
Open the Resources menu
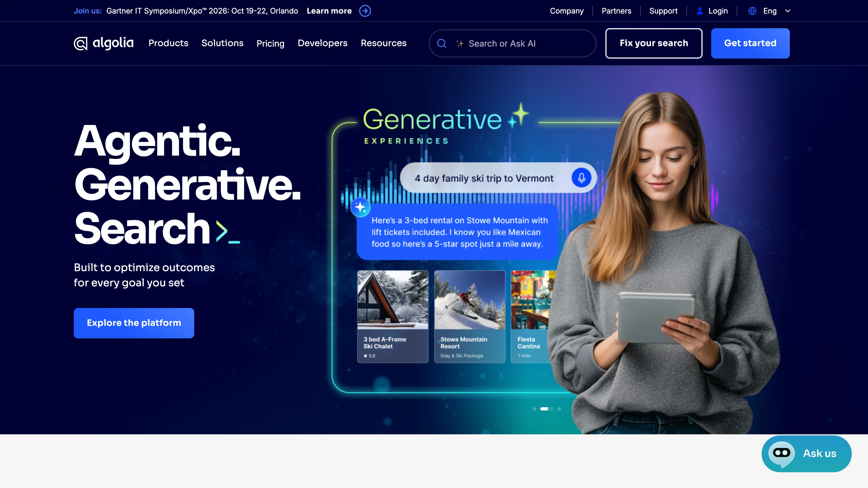[384, 43]
